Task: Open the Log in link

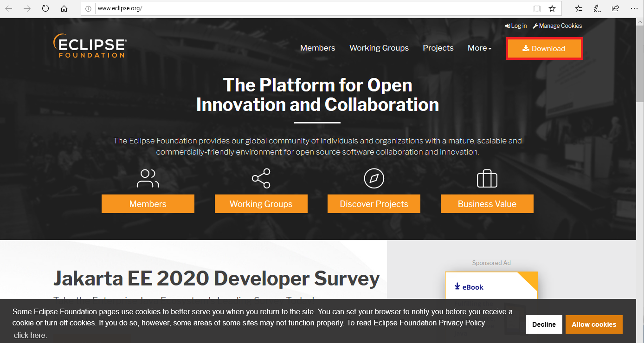Action: pos(516,26)
